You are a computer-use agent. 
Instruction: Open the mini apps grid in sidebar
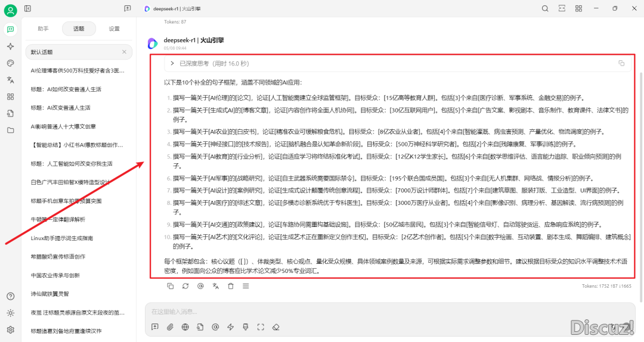[x=10, y=97]
